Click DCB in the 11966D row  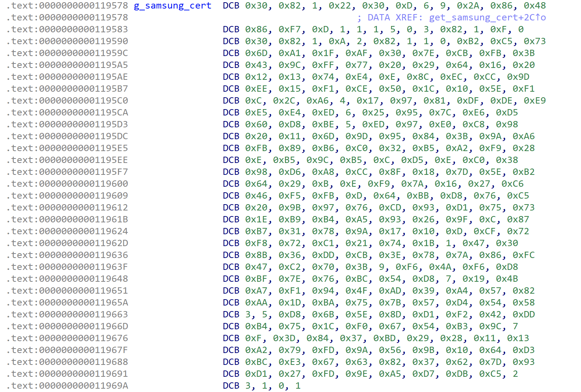coord(231,326)
